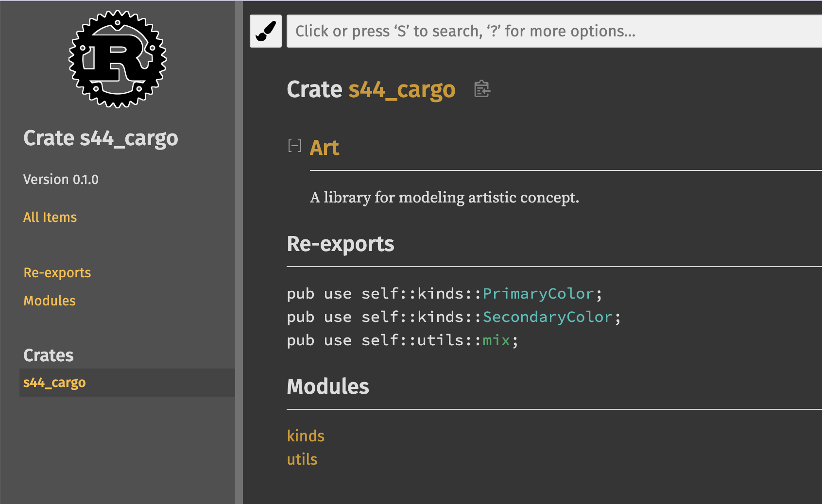Click the Art heading anchor
Image resolution: width=822 pixels, height=504 pixels.
pos(325,148)
